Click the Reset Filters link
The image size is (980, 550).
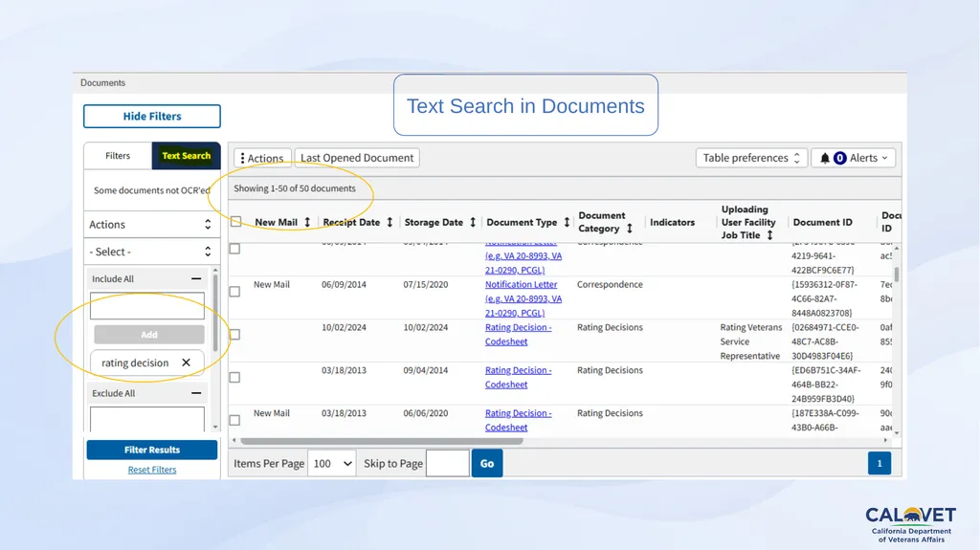(x=152, y=470)
